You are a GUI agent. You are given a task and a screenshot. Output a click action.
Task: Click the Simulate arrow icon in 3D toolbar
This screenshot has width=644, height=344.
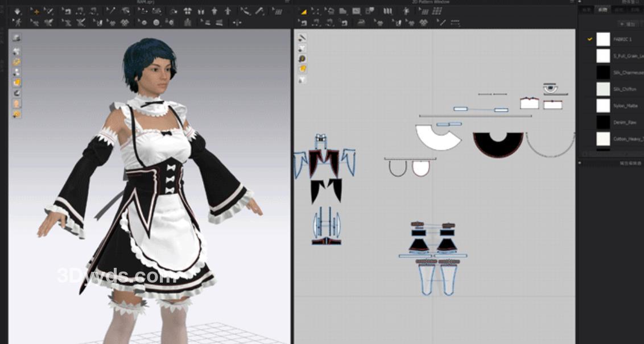coord(17,11)
